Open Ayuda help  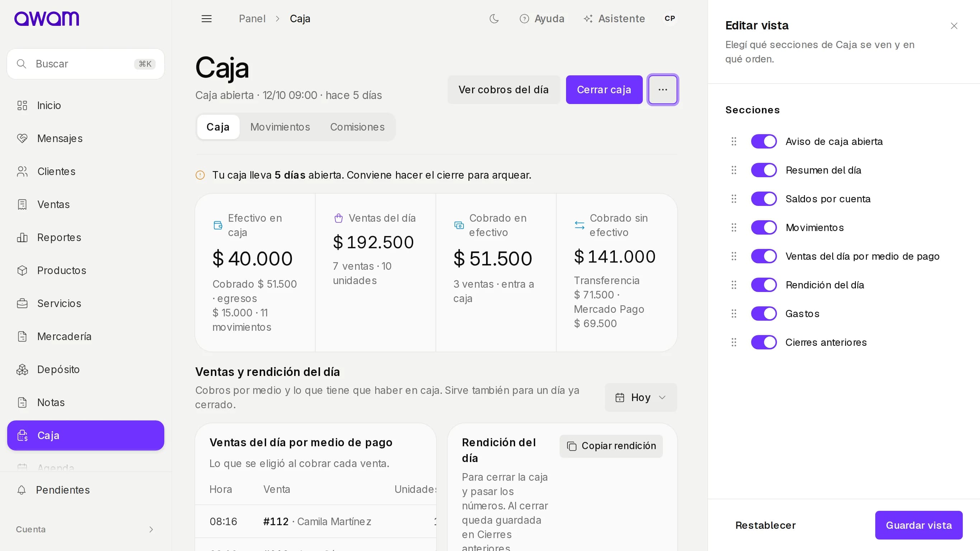[542, 19]
